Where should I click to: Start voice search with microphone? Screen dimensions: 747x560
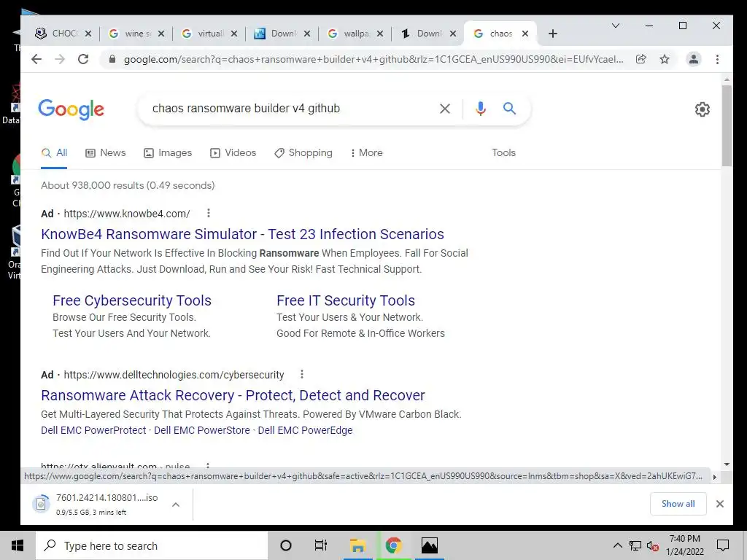click(481, 109)
